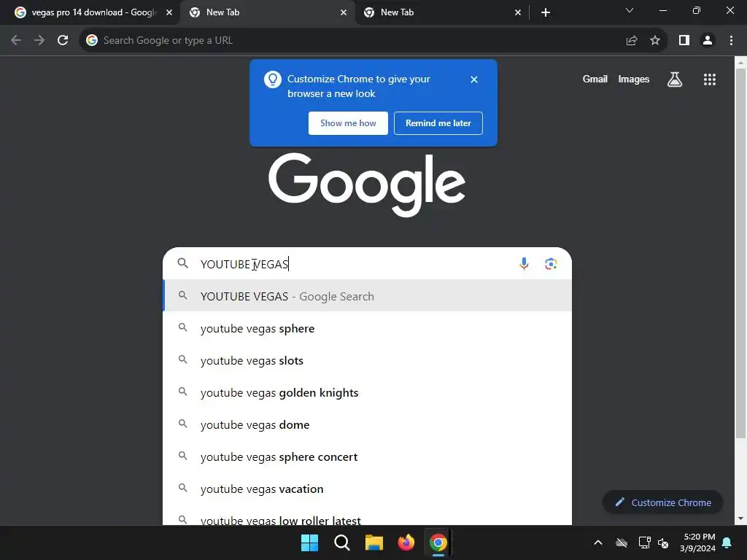Image resolution: width=747 pixels, height=560 pixels.
Task: Open the Windows Start menu
Action: [x=309, y=542]
